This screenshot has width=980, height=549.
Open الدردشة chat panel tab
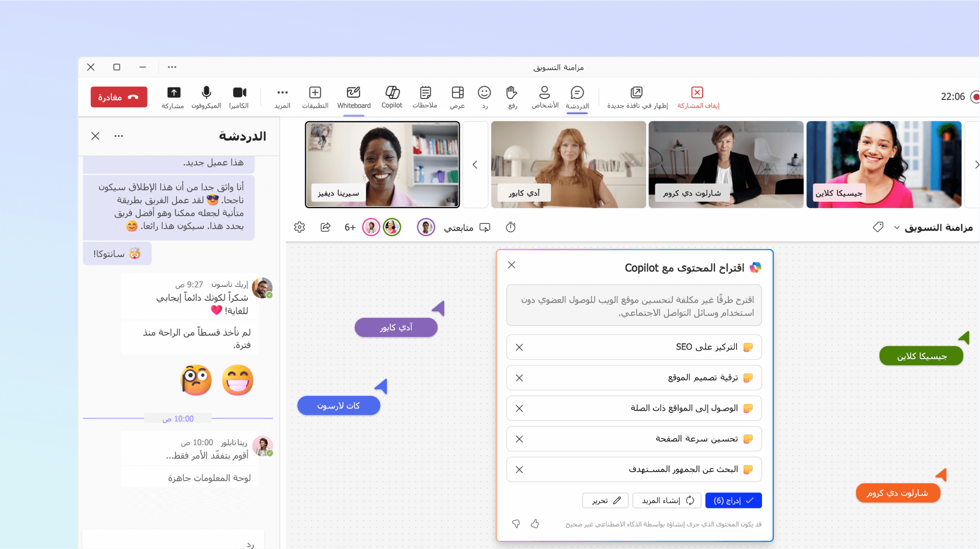click(x=577, y=98)
